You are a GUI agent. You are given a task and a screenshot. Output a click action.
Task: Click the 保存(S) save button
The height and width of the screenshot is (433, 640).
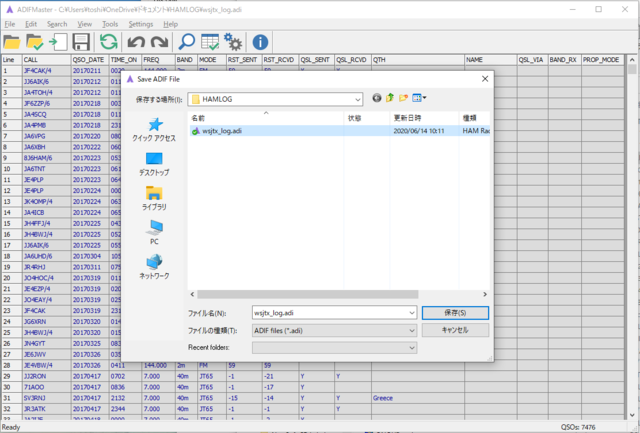coord(455,313)
